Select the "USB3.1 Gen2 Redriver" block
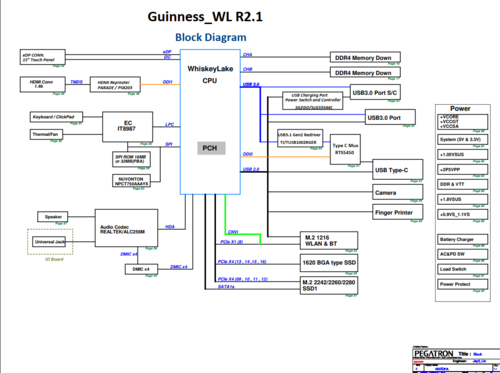The image size is (500, 373). [x=300, y=138]
